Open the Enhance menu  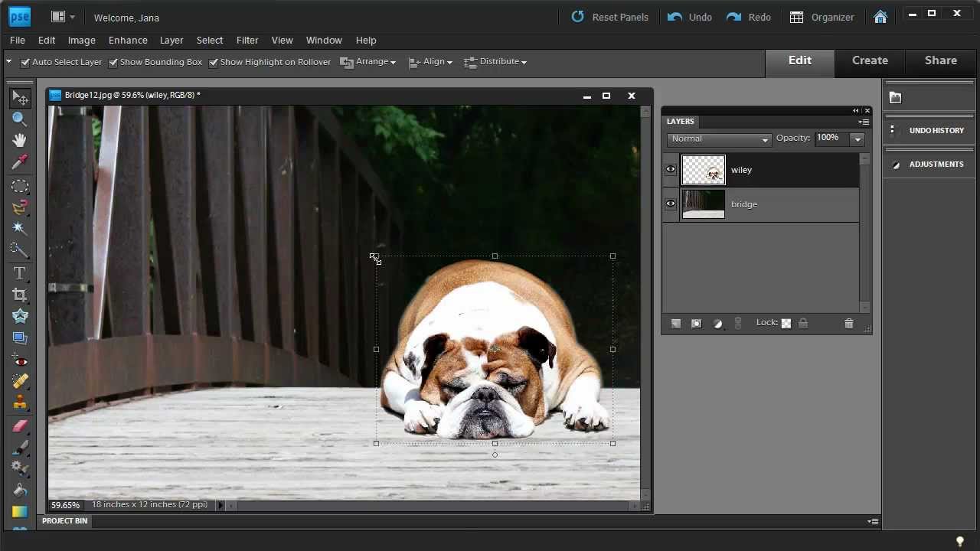click(x=128, y=40)
